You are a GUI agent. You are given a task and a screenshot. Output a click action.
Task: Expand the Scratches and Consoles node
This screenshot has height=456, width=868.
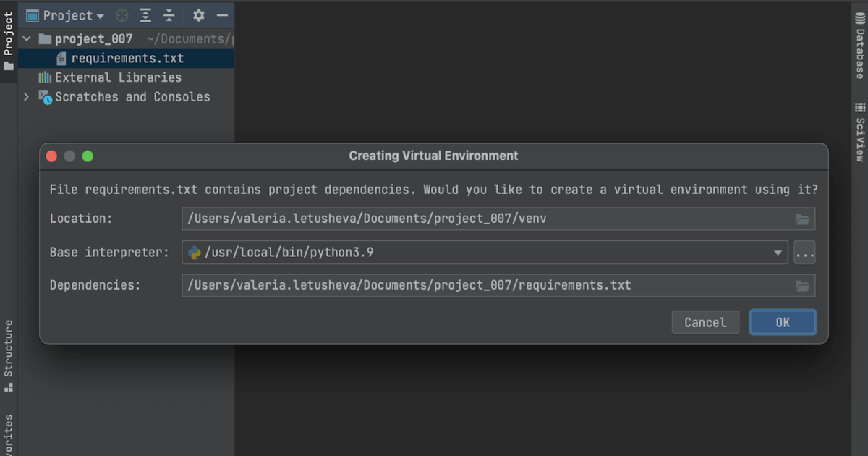26,96
